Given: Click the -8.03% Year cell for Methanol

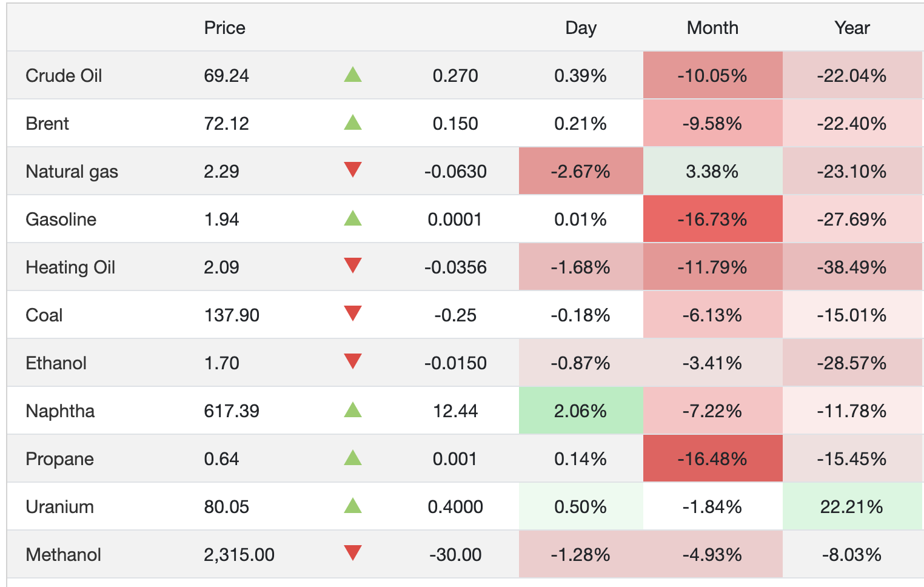Looking at the screenshot, I should [x=852, y=554].
